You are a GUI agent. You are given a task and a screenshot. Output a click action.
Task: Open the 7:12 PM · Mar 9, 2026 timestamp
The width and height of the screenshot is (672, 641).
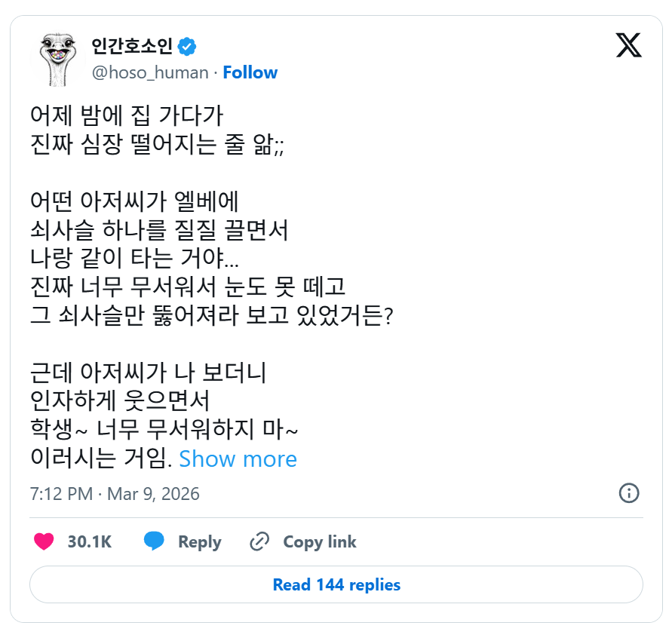pos(115,494)
